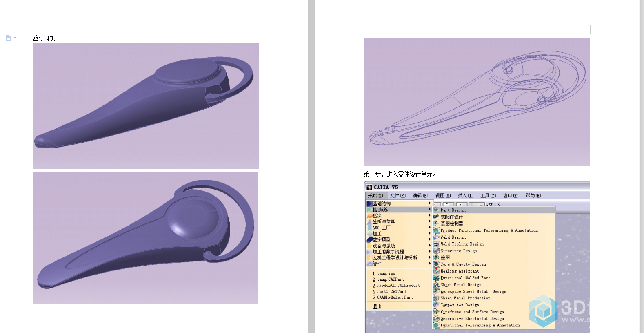This screenshot has height=333, width=644.
Task: Expand the AEC 工厂 submenu arrow
Action: click(429, 228)
